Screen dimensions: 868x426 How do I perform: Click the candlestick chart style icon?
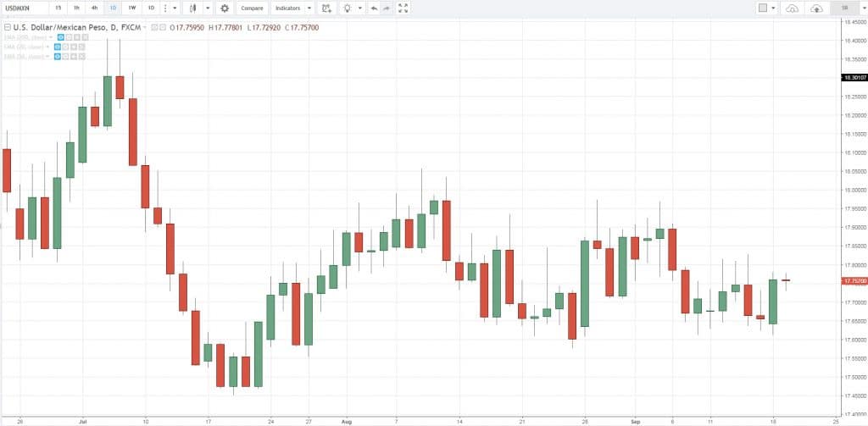(x=193, y=8)
